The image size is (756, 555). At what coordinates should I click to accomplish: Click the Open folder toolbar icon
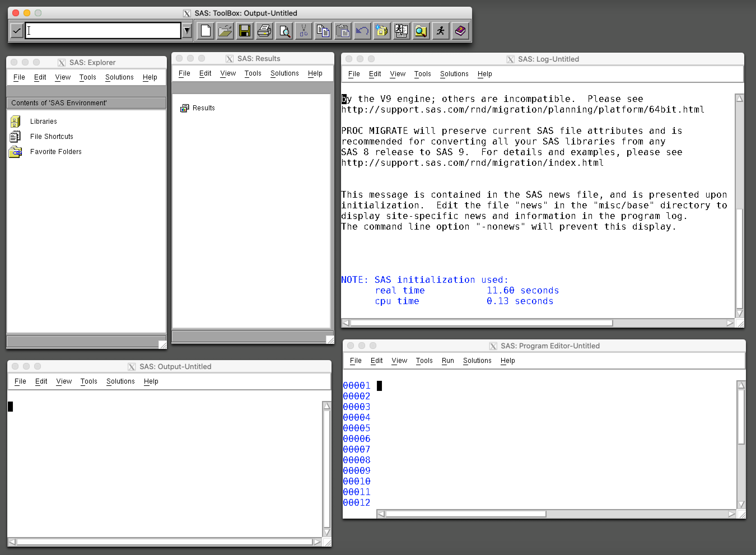[x=225, y=31]
